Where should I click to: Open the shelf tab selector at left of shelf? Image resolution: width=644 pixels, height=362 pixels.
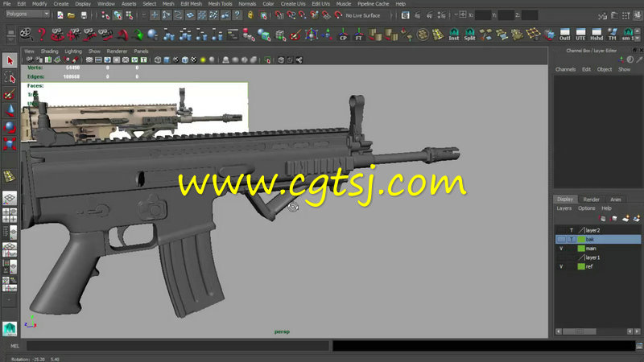[x=10, y=31]
